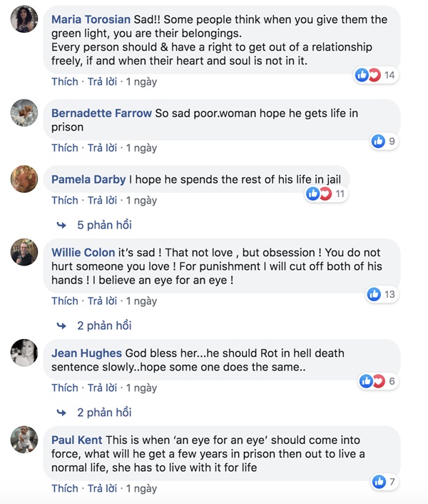Click Trả lời under Willie Colon's comment
This screenshot has width=428, height=504.
tap(102, 301)
